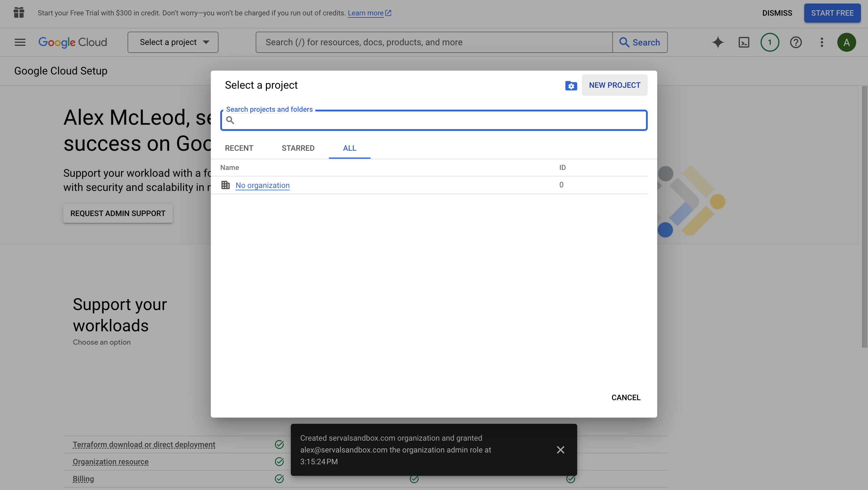Click the Select a project dialog title
Screen dimensions: 868x490
[261, 85]
